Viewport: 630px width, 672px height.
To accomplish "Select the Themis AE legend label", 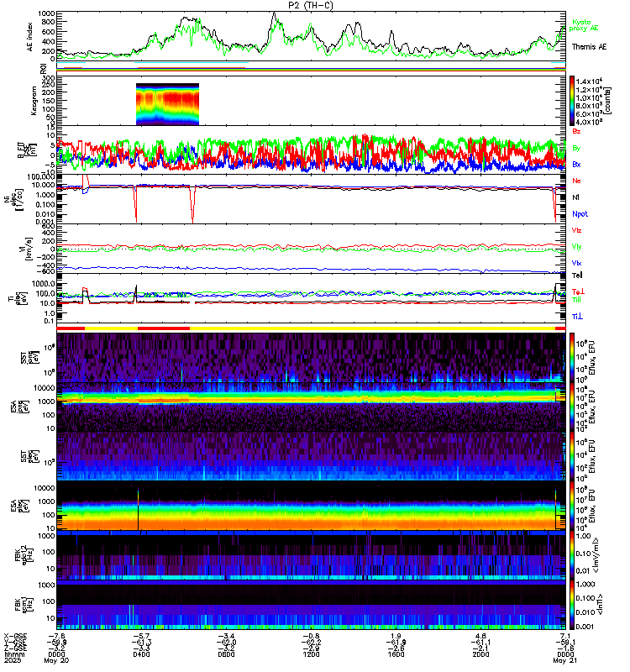I will (590, 47).
